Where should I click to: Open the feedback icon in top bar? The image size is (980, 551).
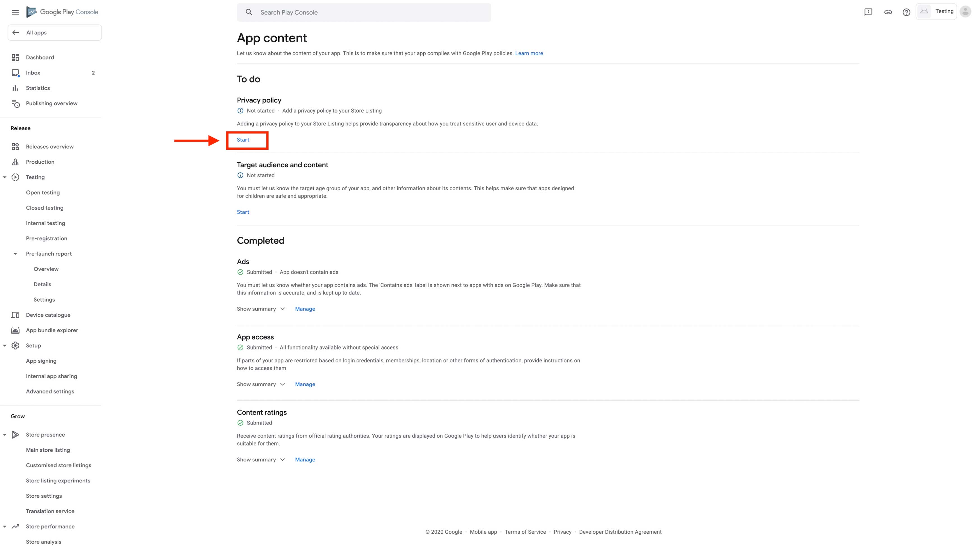(x=868, y=12)
